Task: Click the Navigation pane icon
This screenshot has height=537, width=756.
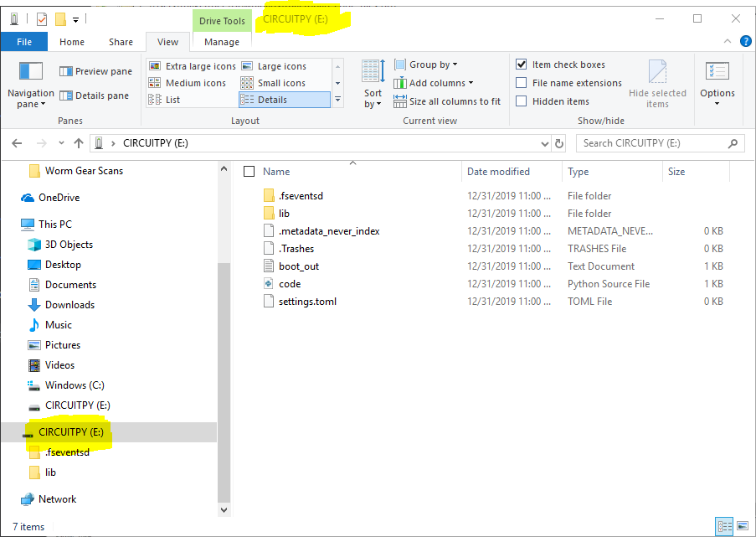Action: (30, 72)
